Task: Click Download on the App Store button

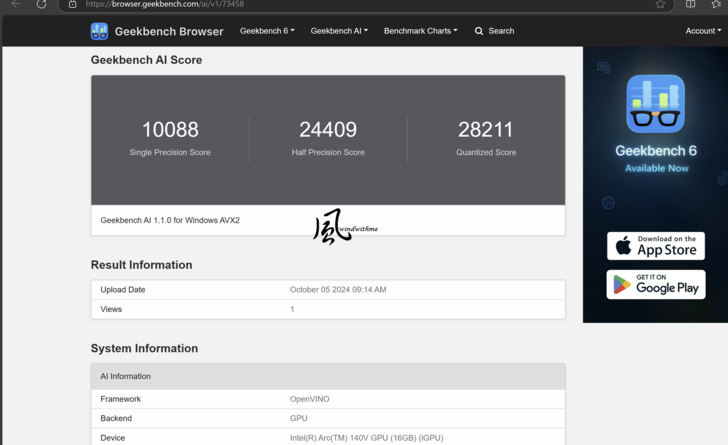Action: click(655, 246)
